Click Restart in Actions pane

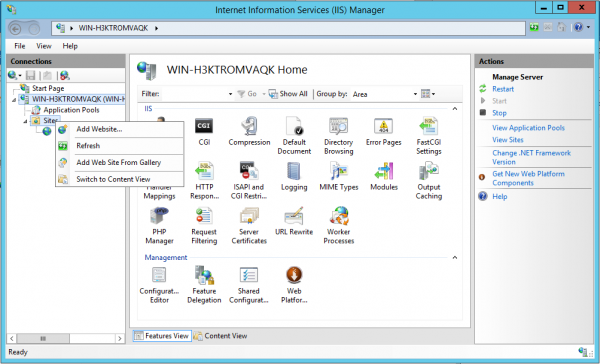[x=503, y=89]
